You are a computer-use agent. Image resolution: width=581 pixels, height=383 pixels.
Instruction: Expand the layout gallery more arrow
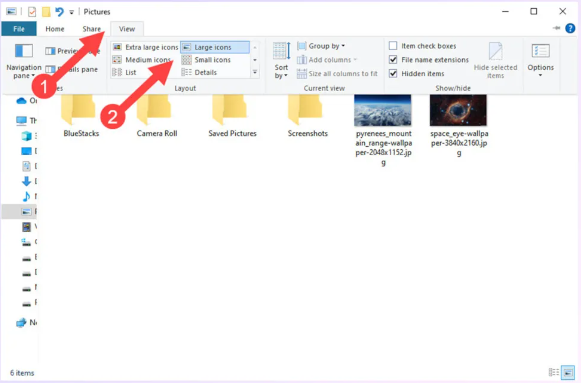[255, 72]
